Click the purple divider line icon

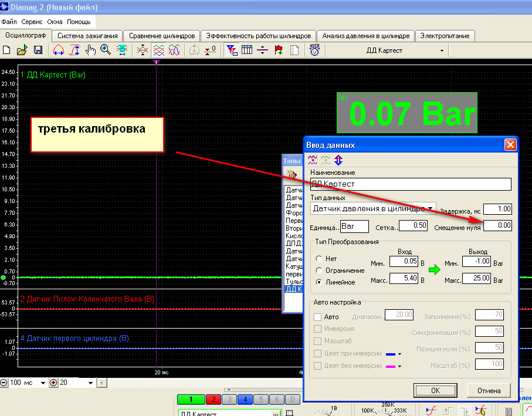pyautogui.click(x=262, y=50)
